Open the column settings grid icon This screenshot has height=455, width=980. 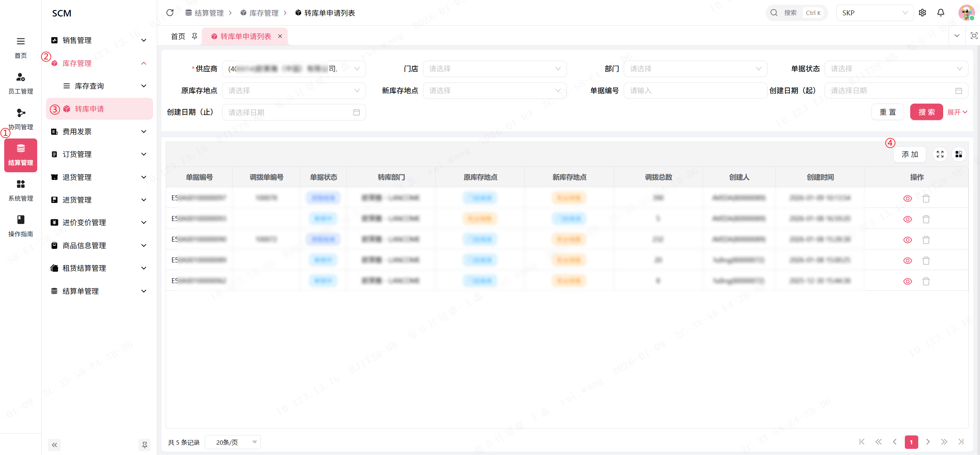pyautogui.click(x=959, y=154)
